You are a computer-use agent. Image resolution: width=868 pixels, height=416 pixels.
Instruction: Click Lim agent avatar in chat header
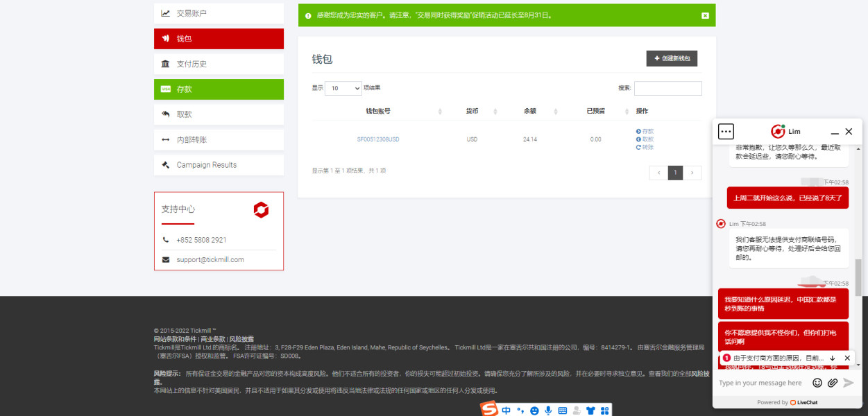pyautogui.click(x=778, y=131)
